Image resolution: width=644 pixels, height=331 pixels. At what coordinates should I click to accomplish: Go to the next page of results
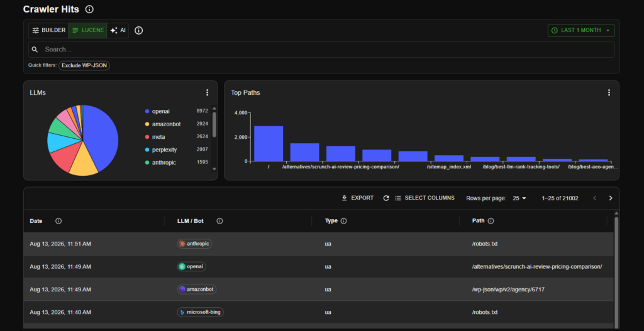611,198
